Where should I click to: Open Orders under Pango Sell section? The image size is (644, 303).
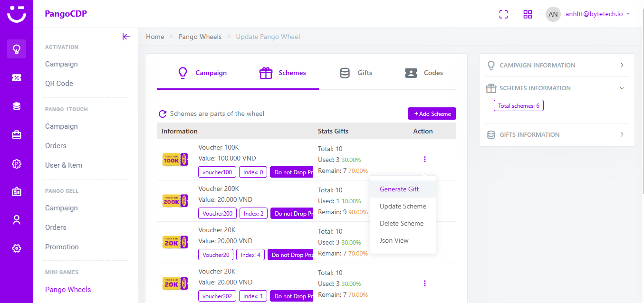click(56, 227)
